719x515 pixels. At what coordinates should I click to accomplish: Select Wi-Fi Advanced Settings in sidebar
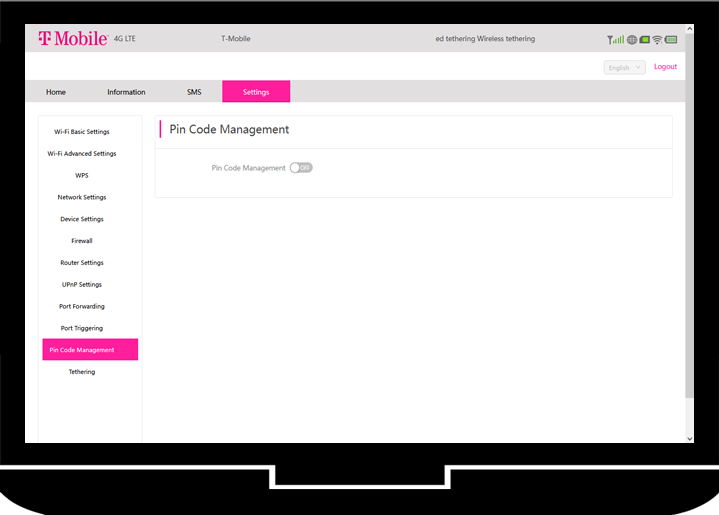pos(82,154)
